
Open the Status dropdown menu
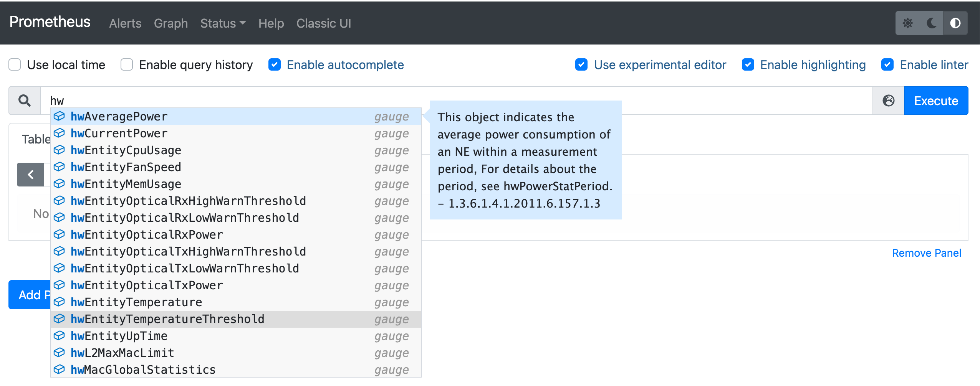(x=223, y=23)
